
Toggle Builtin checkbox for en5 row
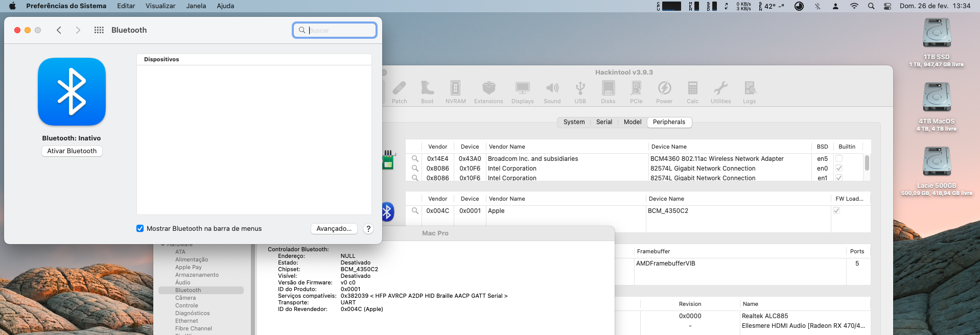[x=839, y=159]
